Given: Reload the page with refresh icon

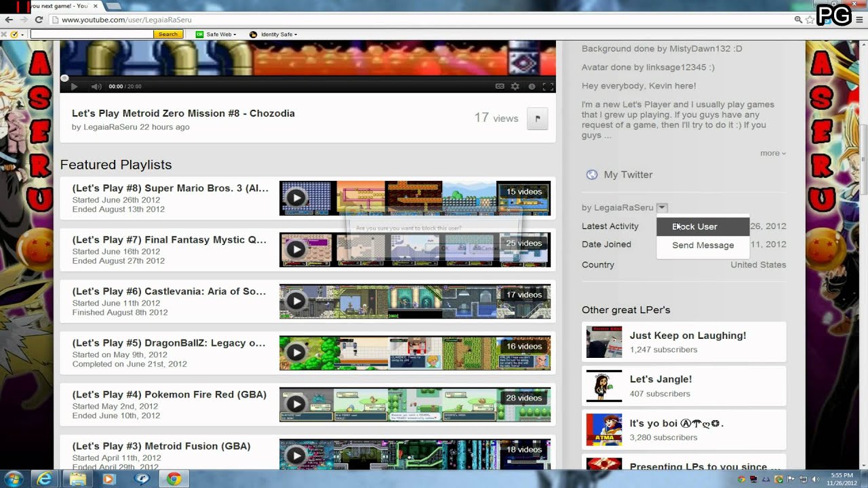Looking at the screenshot, I should [x=39, y=20].
